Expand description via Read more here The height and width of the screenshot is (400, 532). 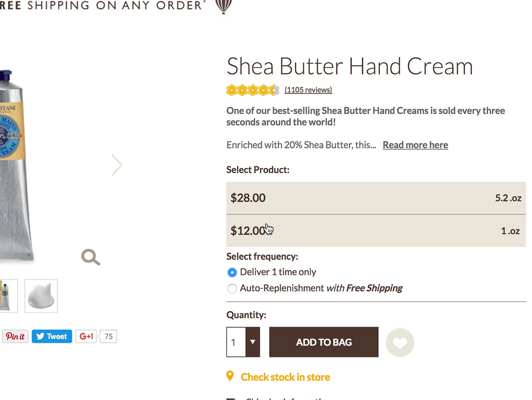pyautogui.click(x=415, y=145)
